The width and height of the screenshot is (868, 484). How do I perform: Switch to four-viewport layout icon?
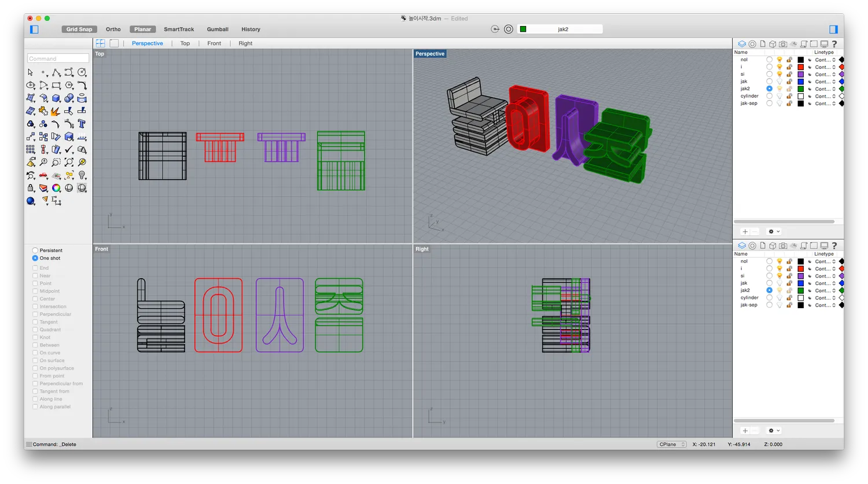coord(100,43)
